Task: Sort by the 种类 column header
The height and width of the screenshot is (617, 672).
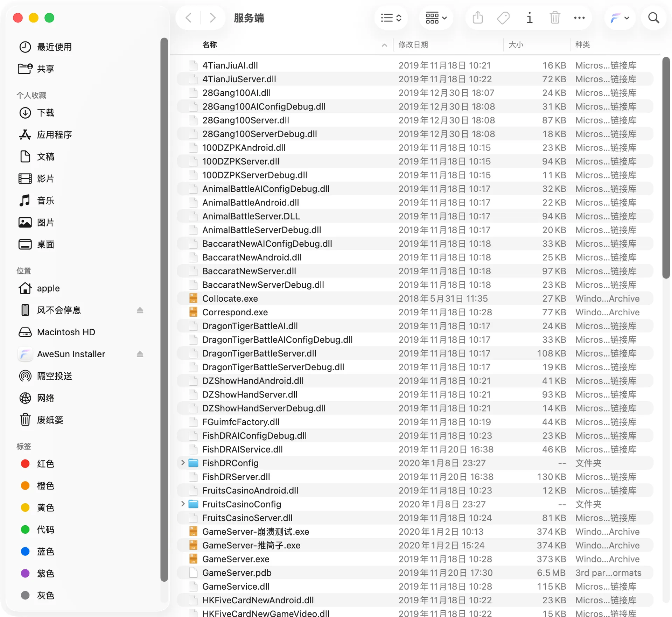Action: pos(583,45)
